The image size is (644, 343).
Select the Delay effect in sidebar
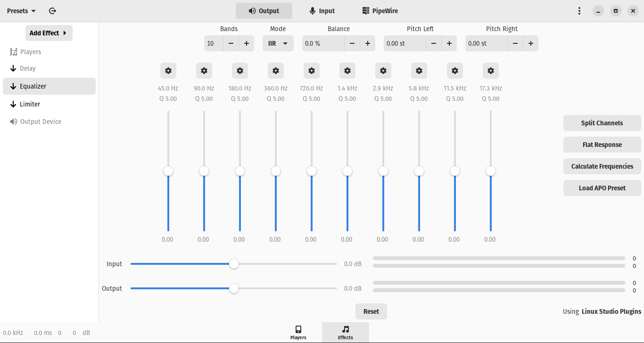point(28,68)
